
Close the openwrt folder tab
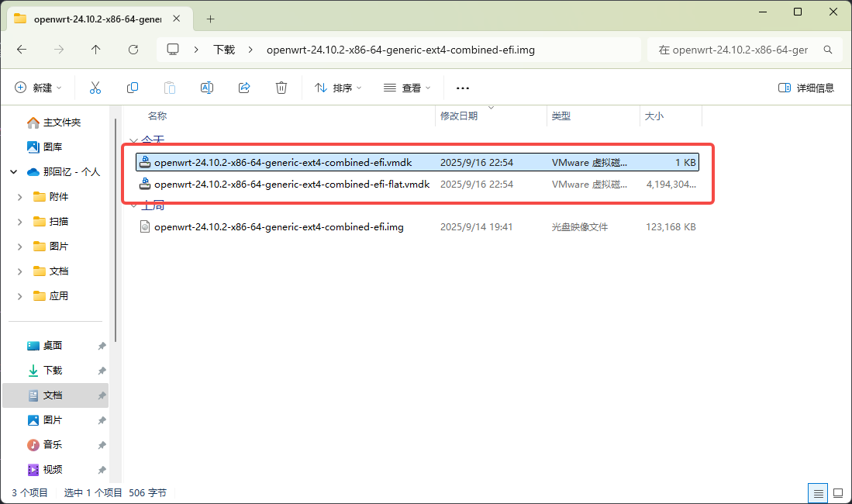(177, 19)
